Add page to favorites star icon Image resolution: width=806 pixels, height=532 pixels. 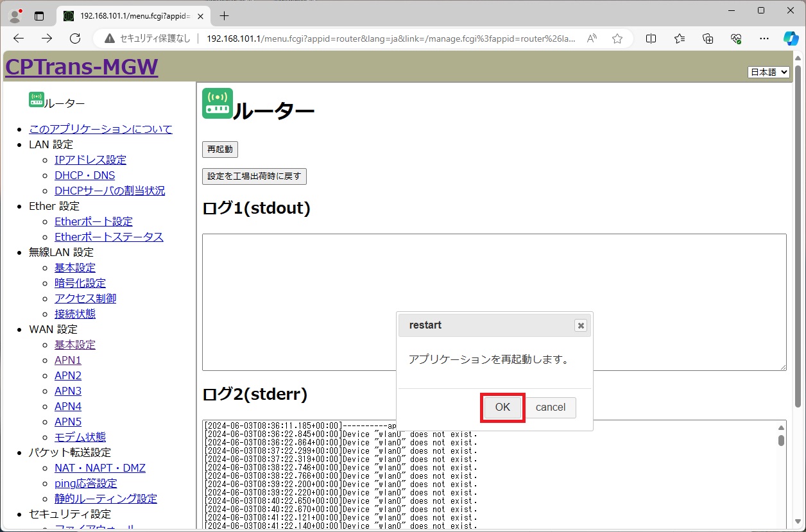(x=617, y=39)
